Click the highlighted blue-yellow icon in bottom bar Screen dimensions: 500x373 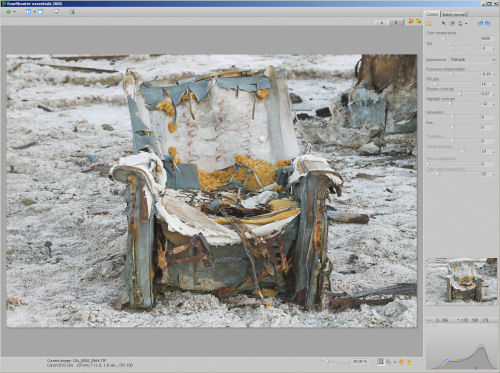tap(380, 361)
